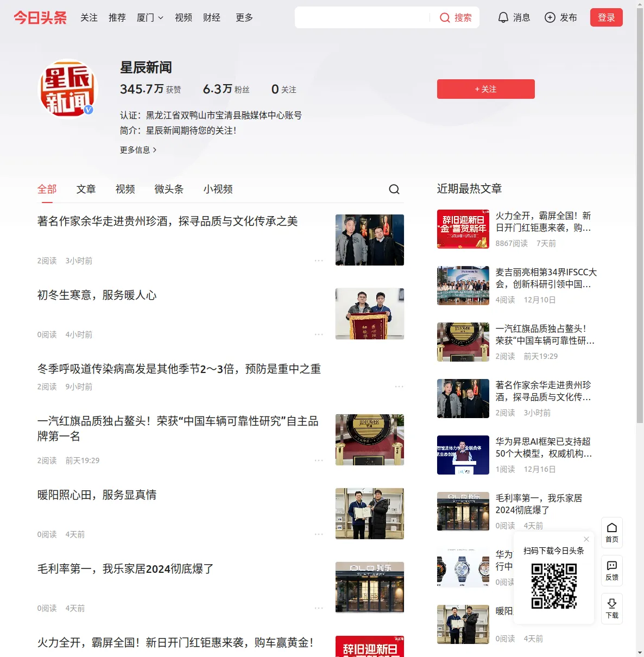Open 消息 notifications bell
The height and width of the screenshot is (657, 644).
pyautogui.click(x=514, y=18)
